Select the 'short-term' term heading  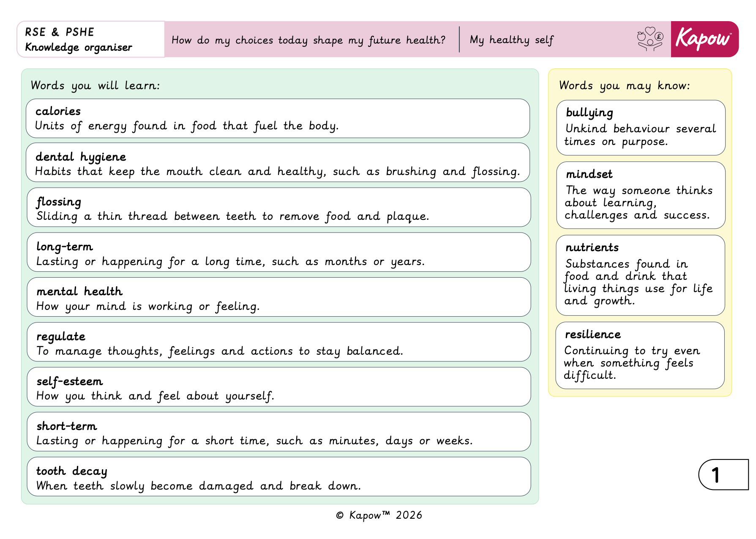point(67,426)
